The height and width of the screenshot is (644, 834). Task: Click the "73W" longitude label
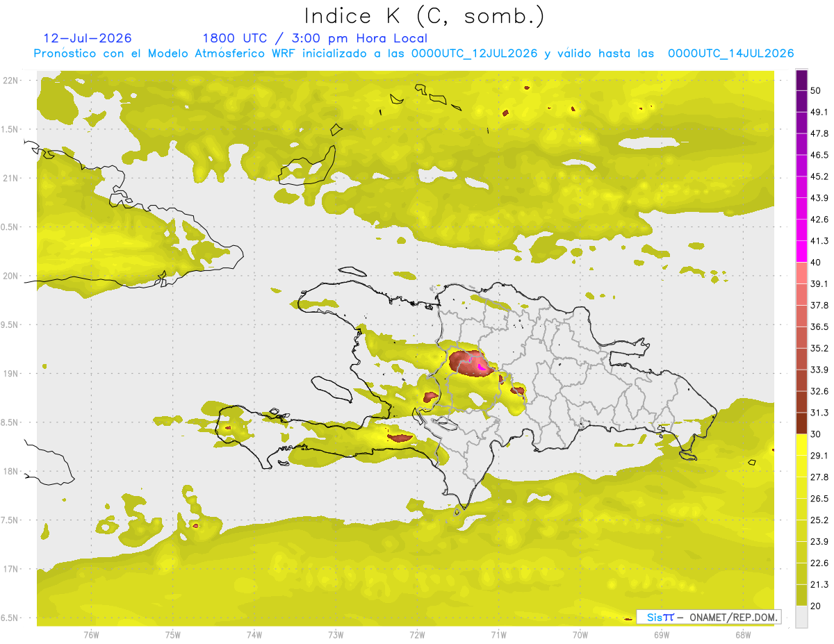point(336,634)
